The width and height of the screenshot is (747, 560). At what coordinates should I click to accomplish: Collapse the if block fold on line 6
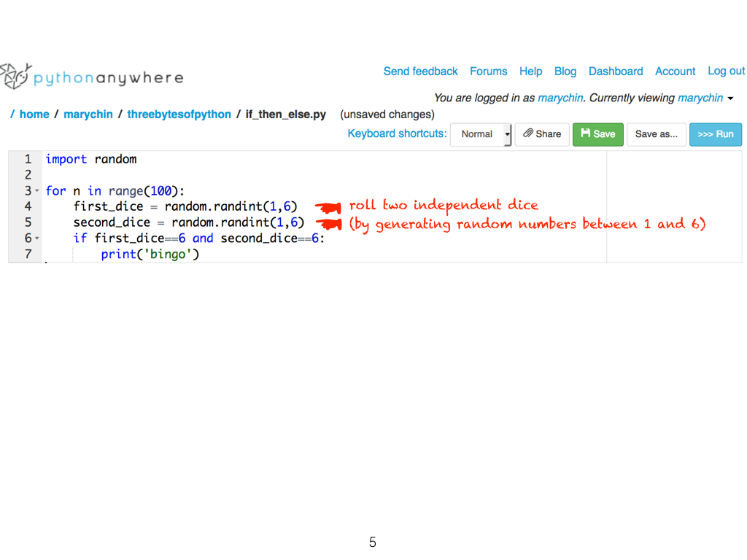pos(36,238)
